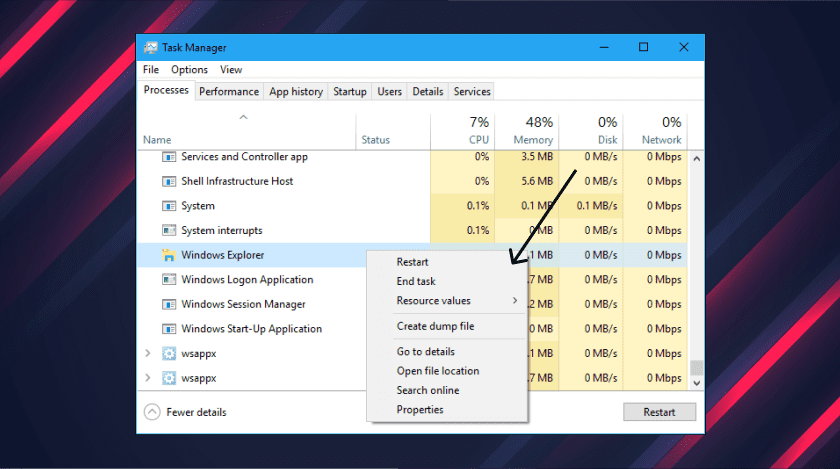Click the Shell Infrastructure Host process icon
This screenshot has width=840, height=469.
(169, 181)
